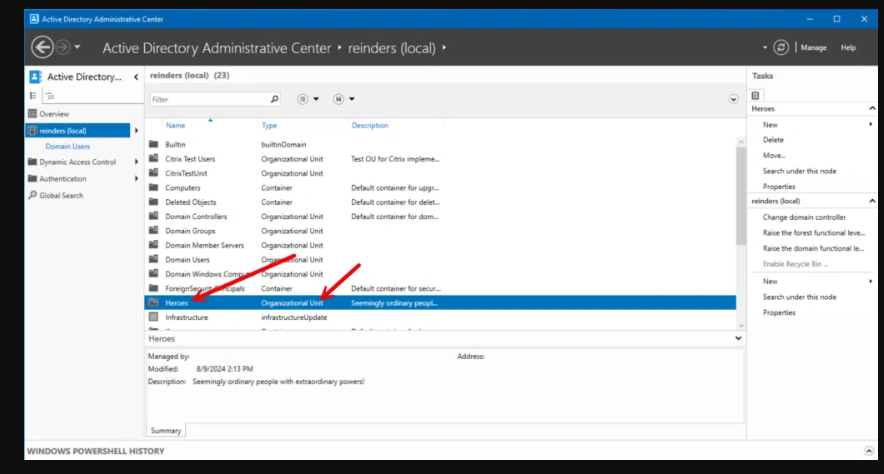The height and width of the screenshot is (474, 884).
Task: Click the Global Search magnifier icon
Action: (33, 195)
